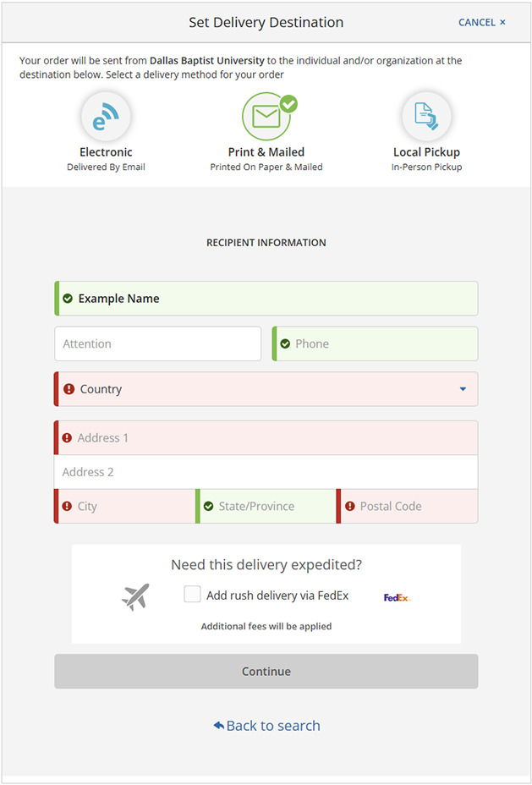Click the FedEx logo
The height and width of the screenshot is (785, 532).
pyautogui.click(x=397, y=597)
